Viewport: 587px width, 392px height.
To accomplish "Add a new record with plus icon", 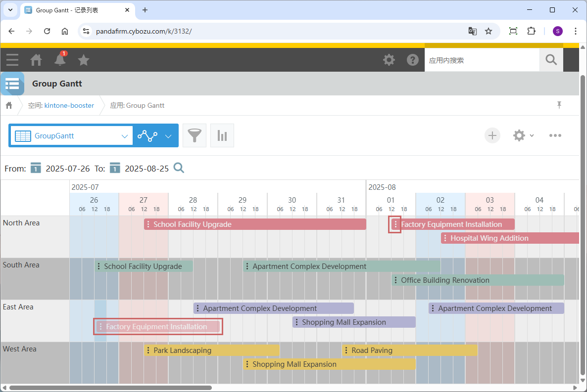I will (492, 135).
